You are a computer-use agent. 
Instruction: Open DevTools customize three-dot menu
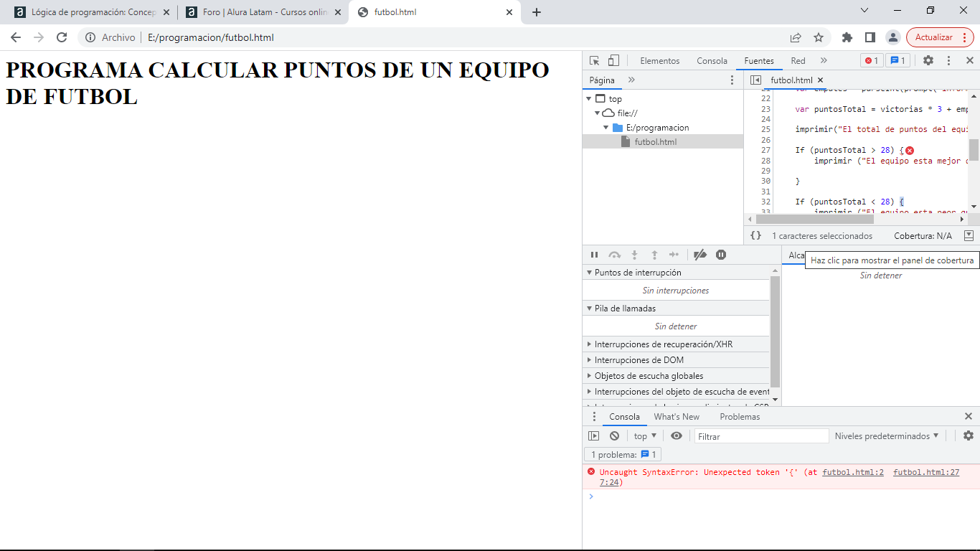point(948,61)
